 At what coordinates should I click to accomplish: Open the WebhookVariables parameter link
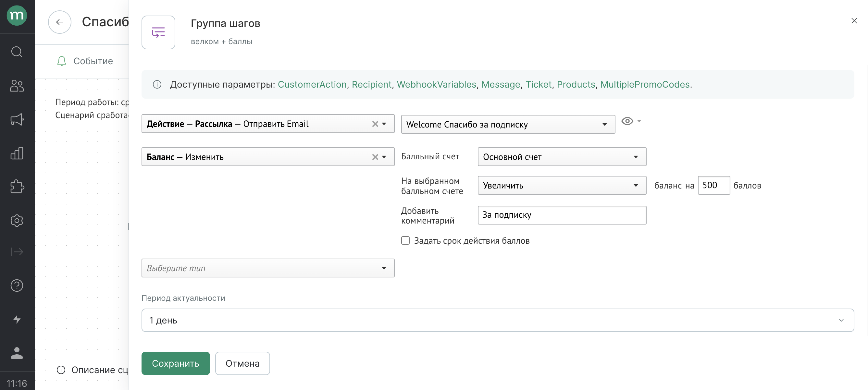[436, 85]
